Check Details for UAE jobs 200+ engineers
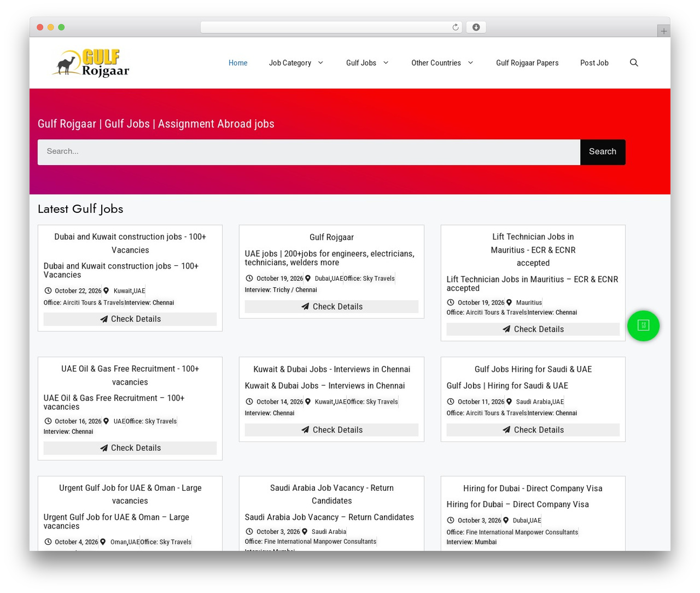The width and height of the screenshot is (700, 593). [x=331, y=307]
